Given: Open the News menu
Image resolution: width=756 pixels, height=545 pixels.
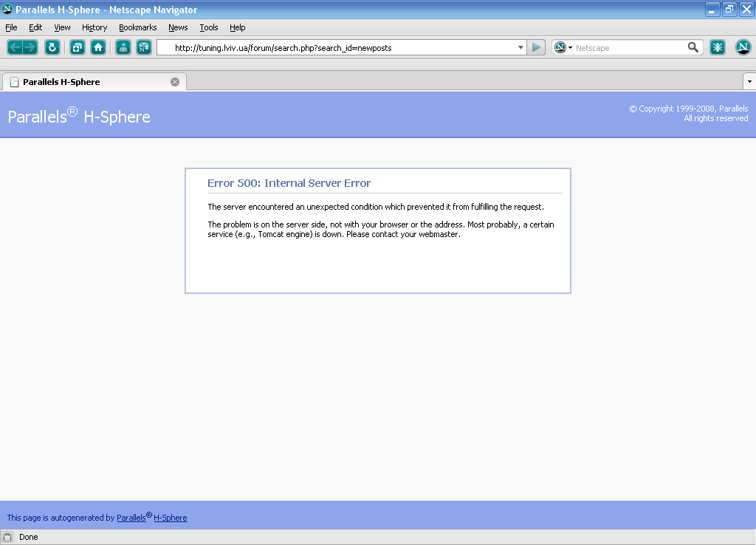Looking at the screenshot, I should click(178, 27).
